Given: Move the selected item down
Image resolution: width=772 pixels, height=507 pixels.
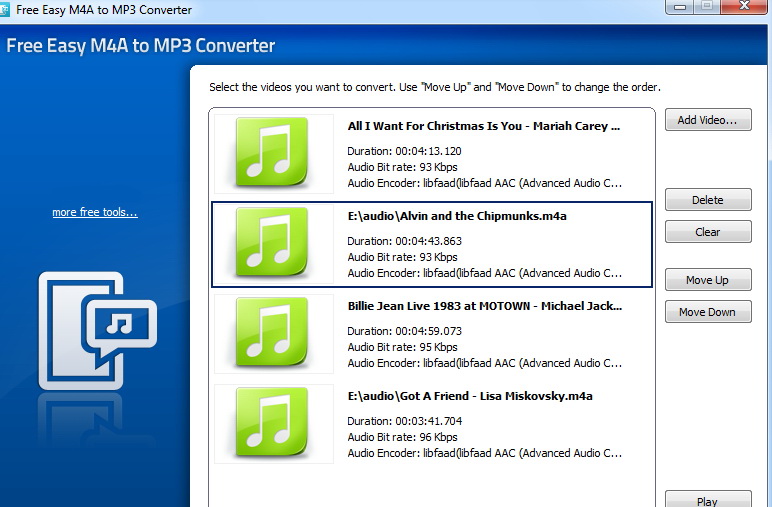Looking at the screenshot, I should click(708, 312).
